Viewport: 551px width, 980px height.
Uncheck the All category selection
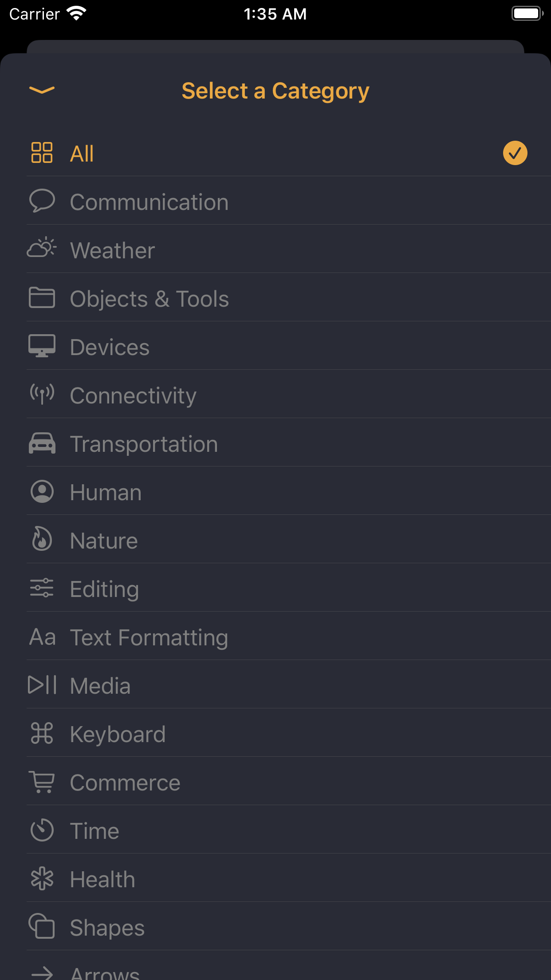tap(275, 153)
